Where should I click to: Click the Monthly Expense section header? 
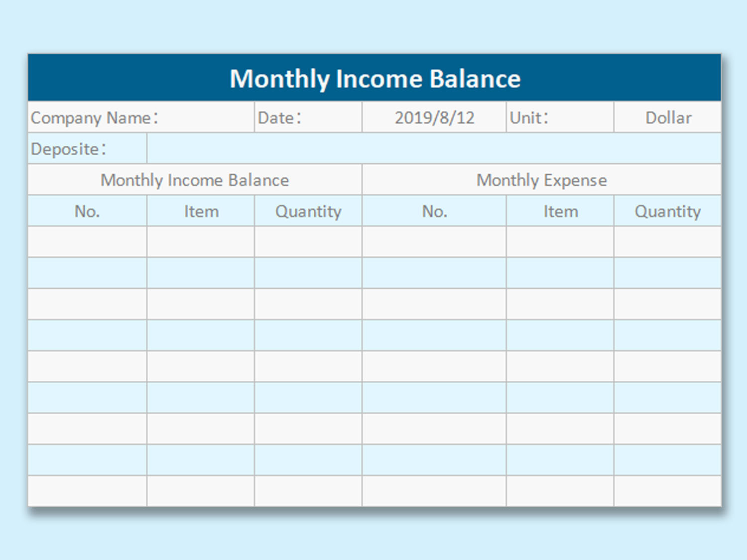point(541,180)
